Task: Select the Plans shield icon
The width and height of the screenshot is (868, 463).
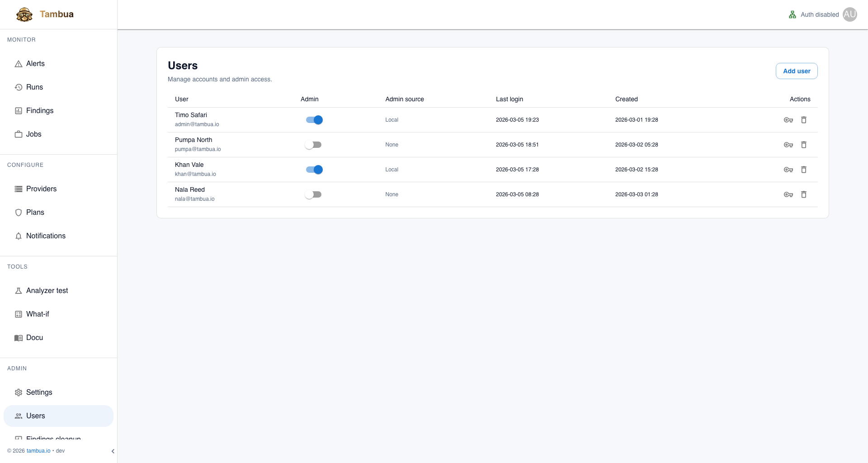Action: 18,212
